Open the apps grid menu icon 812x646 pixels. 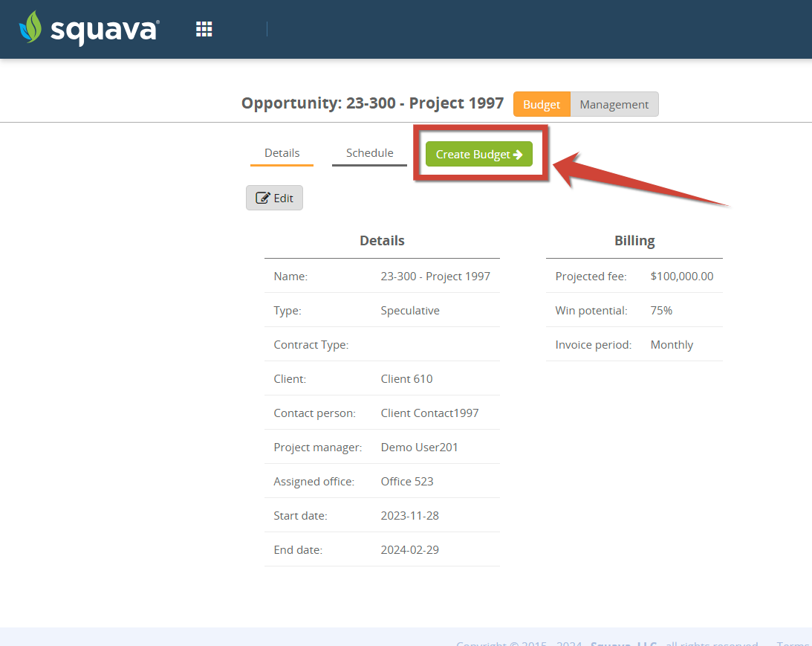pos(204,29)
